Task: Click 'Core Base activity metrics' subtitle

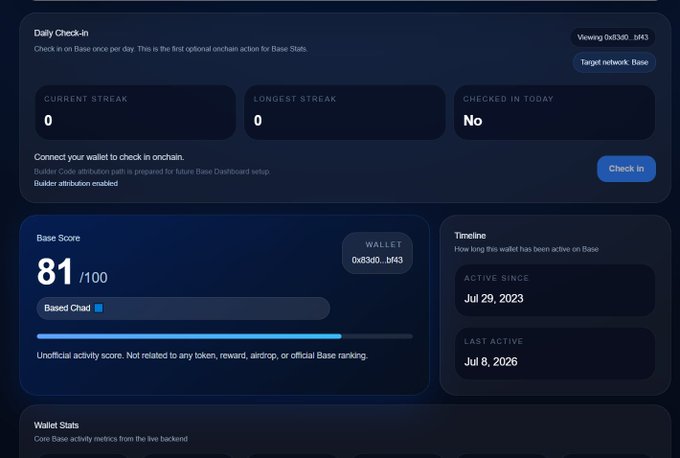Action: [x=111, y=439]
